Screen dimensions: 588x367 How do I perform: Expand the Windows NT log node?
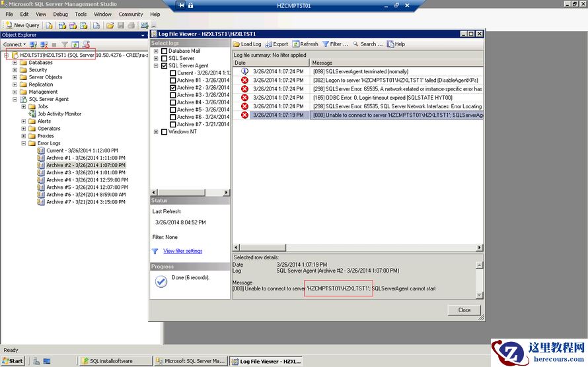(156, 132)
